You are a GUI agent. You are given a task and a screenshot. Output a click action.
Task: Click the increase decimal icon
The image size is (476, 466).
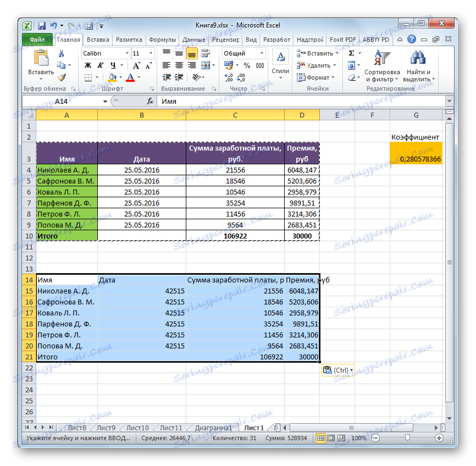[228, 77]
